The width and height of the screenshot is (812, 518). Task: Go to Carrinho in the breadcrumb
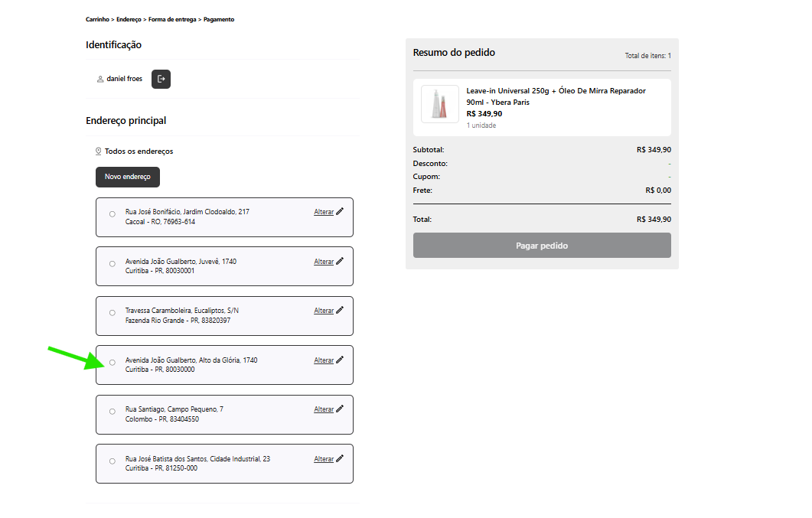[97, 20]
